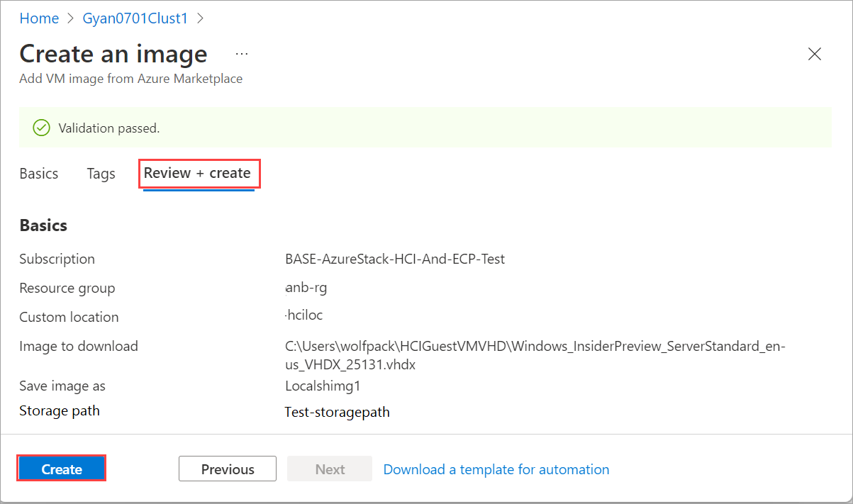Click the green validation passed checkmark icon
The width and height of the screenshot is (853, 504).
click(42, 128)
